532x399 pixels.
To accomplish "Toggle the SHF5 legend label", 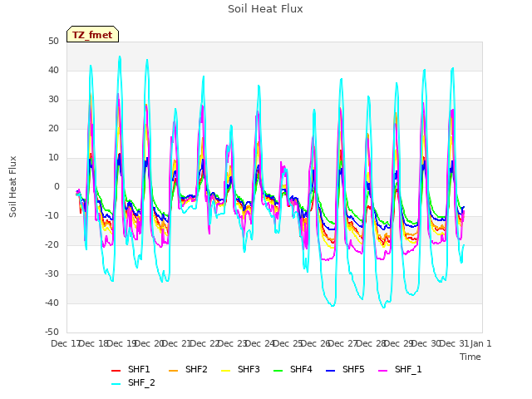I will pos(353,369).
